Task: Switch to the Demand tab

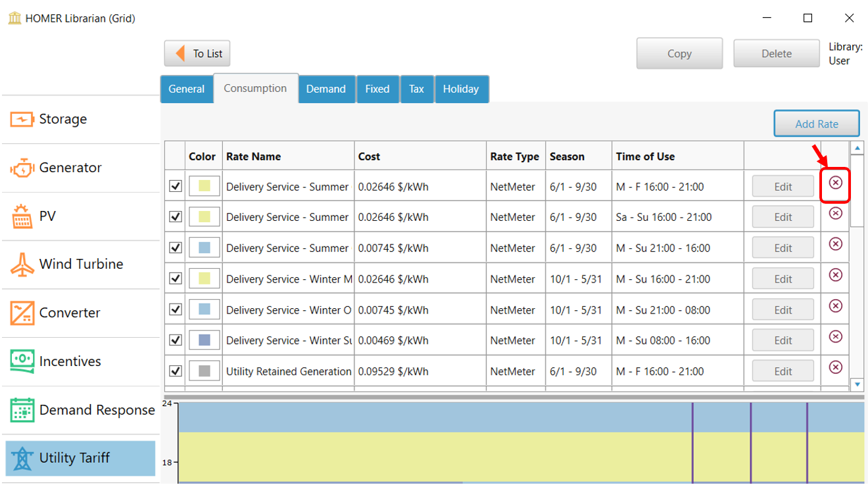Action: click(326, 89)
